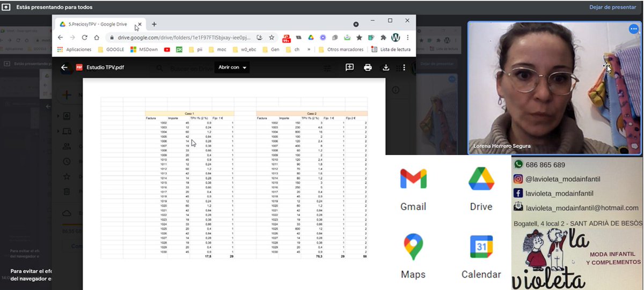This screenshot has width=644, height=290.
Task: Open the pii bookmark folder
Action: (195, 49)
